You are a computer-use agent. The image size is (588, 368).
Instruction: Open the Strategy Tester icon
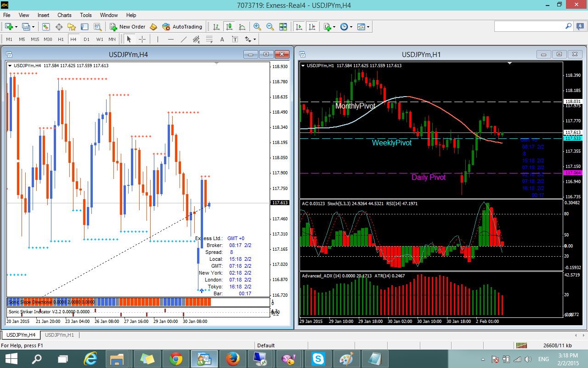[97, 27]
